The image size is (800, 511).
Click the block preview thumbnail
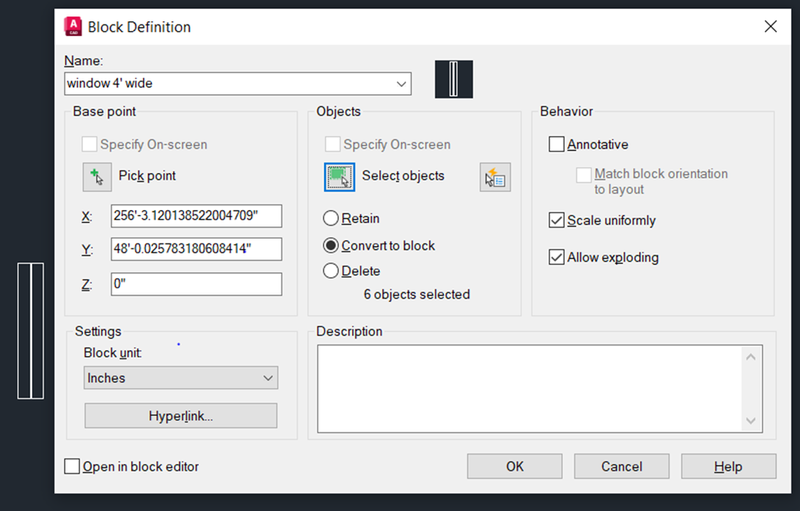coord(454,79)
